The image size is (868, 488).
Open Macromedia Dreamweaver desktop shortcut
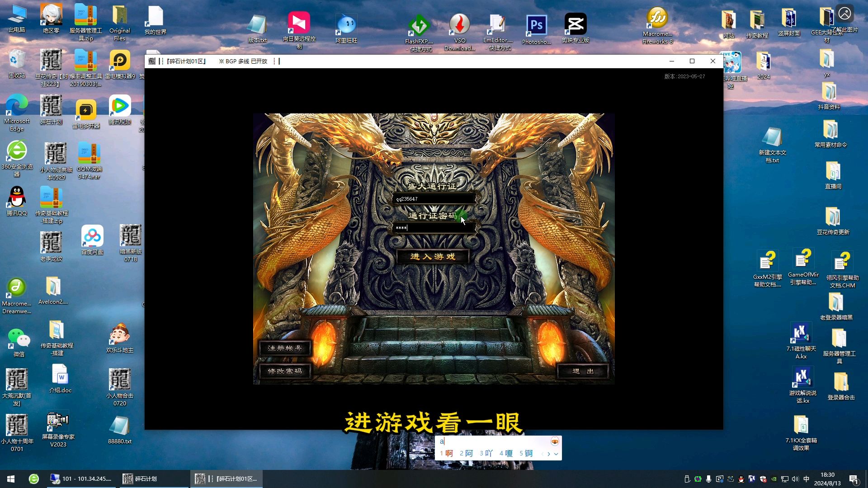pos(17,296)
